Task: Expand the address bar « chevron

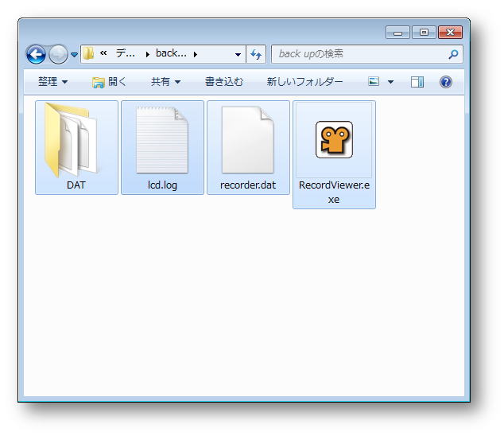Action: tap(103, 53)
